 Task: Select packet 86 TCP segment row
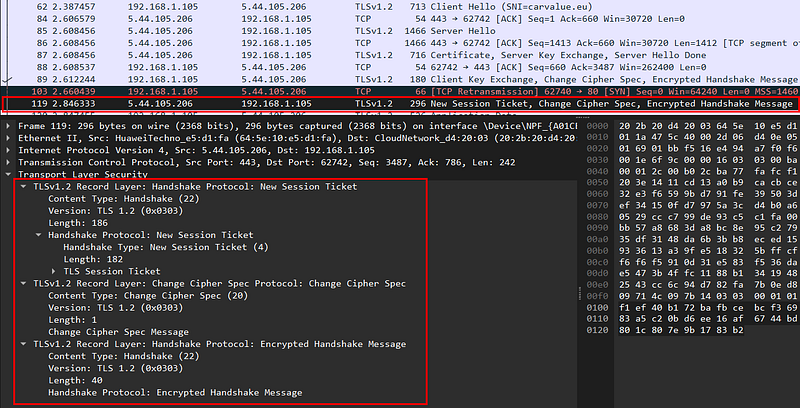(400, 43)
